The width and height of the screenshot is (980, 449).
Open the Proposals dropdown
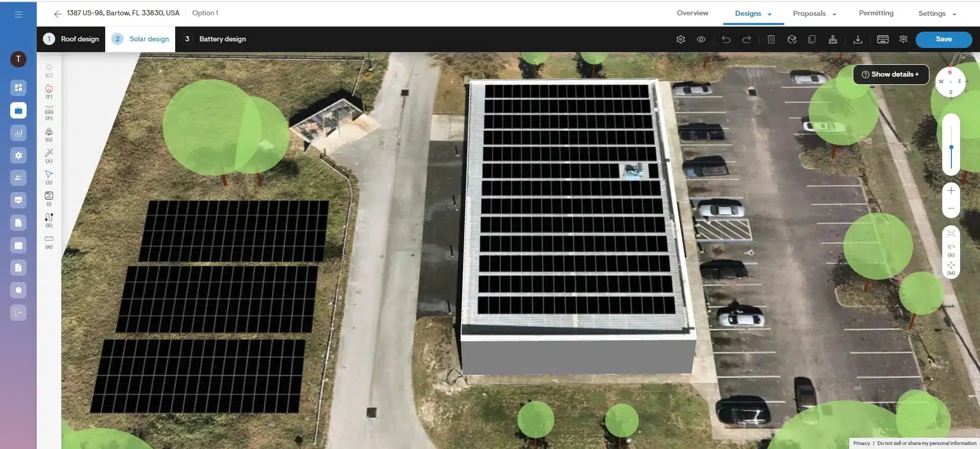814,14
